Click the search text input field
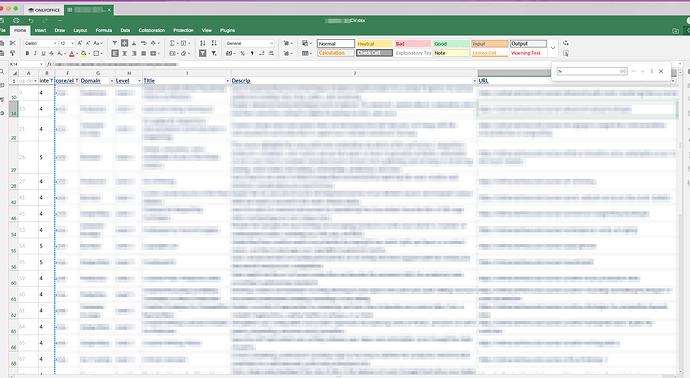Screen dimensions: 690x378 pos(592,71)
